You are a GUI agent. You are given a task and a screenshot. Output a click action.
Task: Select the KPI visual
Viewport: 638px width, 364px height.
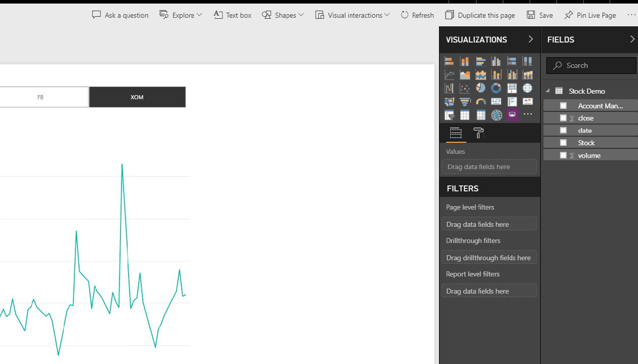pyautogui.click(x=528, y=102)
